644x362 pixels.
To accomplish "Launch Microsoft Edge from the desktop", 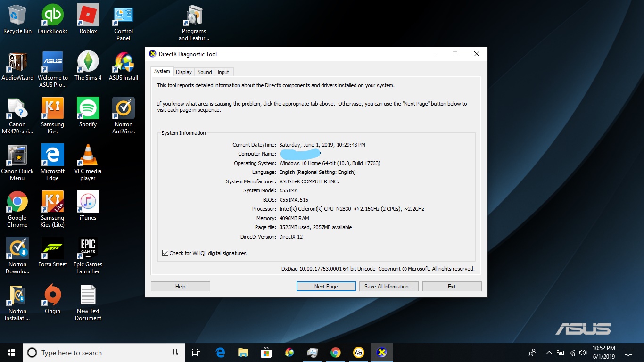I will pos(52,163).
